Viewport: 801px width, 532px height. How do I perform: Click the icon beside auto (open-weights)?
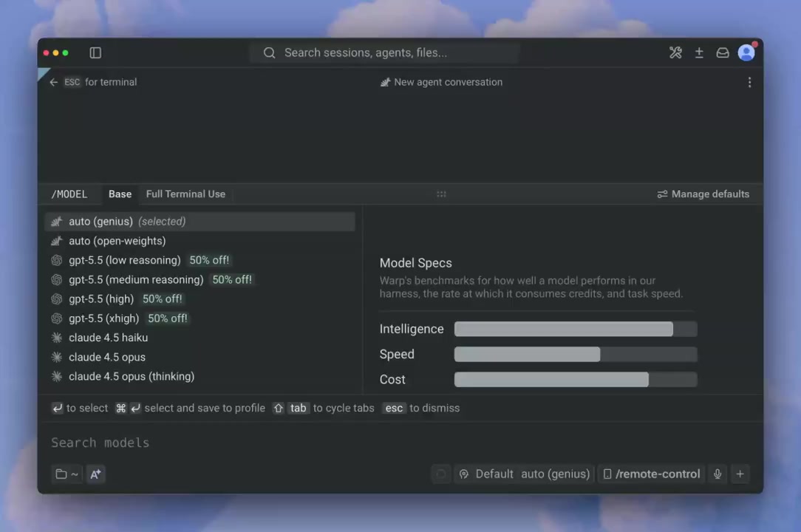[x=57, y=241]
